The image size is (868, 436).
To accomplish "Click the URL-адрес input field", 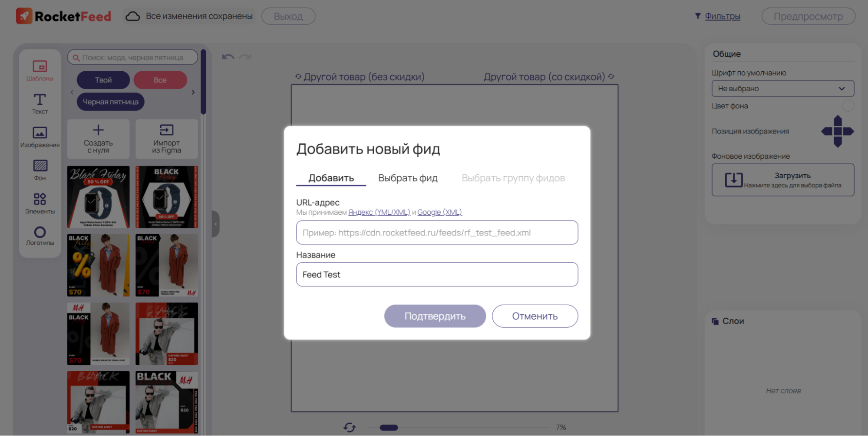I will (436, 233).
